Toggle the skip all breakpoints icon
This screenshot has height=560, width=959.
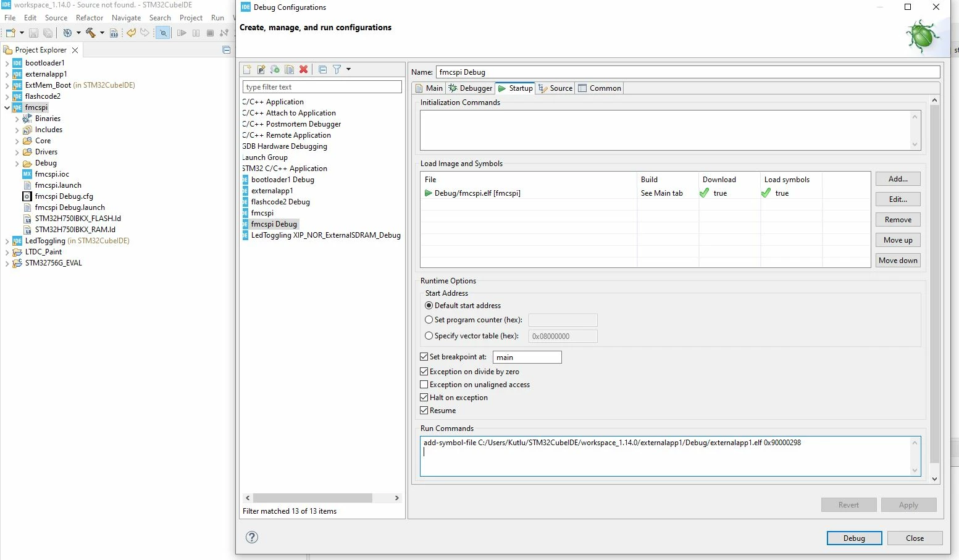(x=163, y=33)
